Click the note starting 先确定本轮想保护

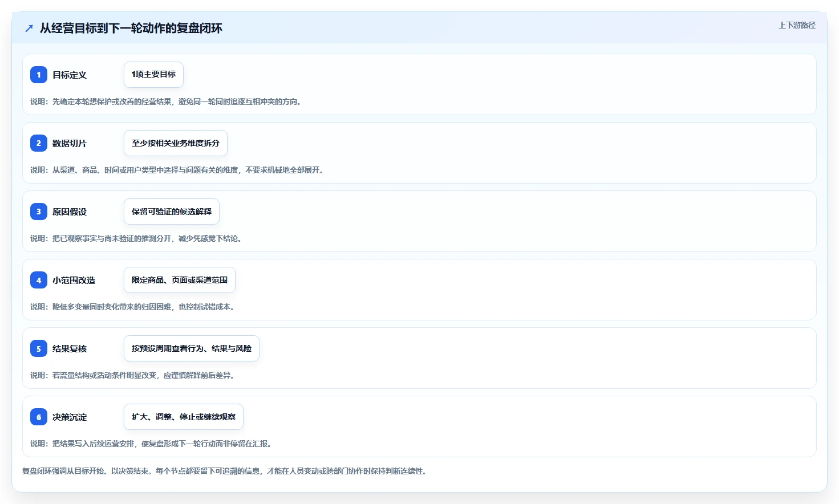coord(166,101)
